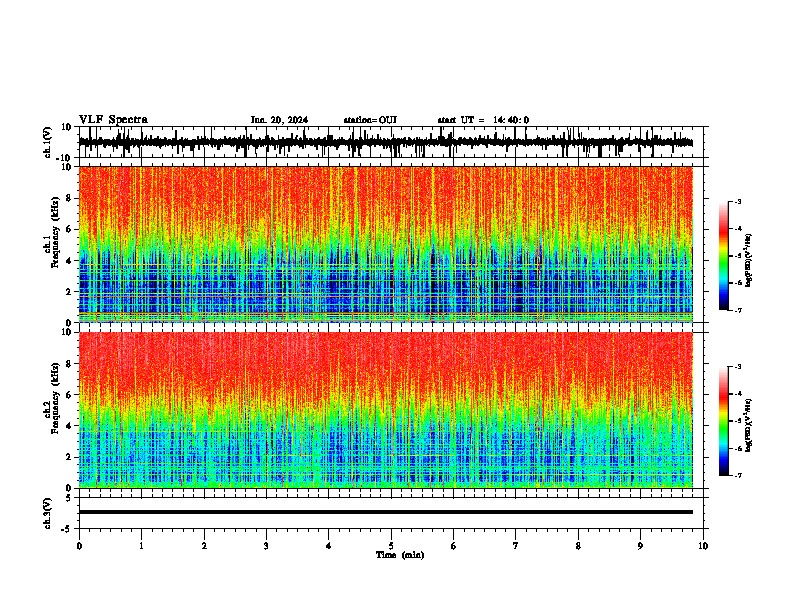792x612 pixels.
Task: Click the "ch.3(V)" axis label
Action: coord(48,513)
